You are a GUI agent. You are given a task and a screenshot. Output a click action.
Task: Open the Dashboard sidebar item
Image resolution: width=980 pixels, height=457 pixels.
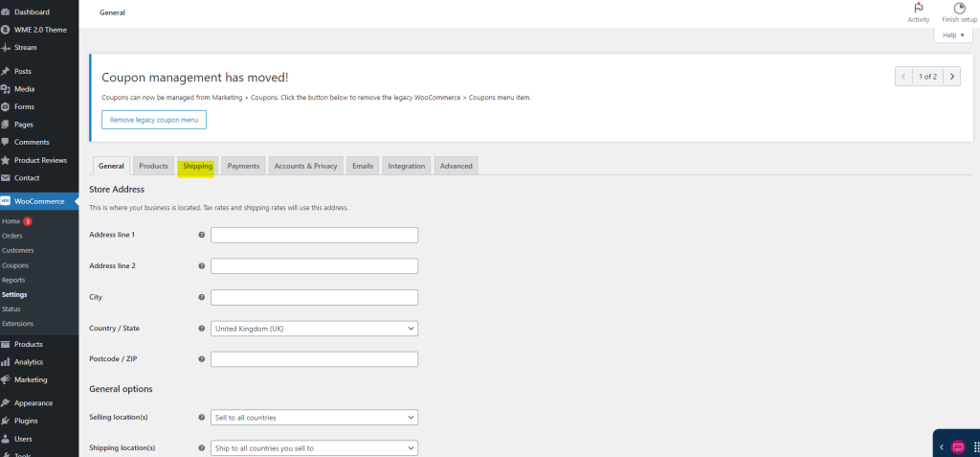pos(32,11)
